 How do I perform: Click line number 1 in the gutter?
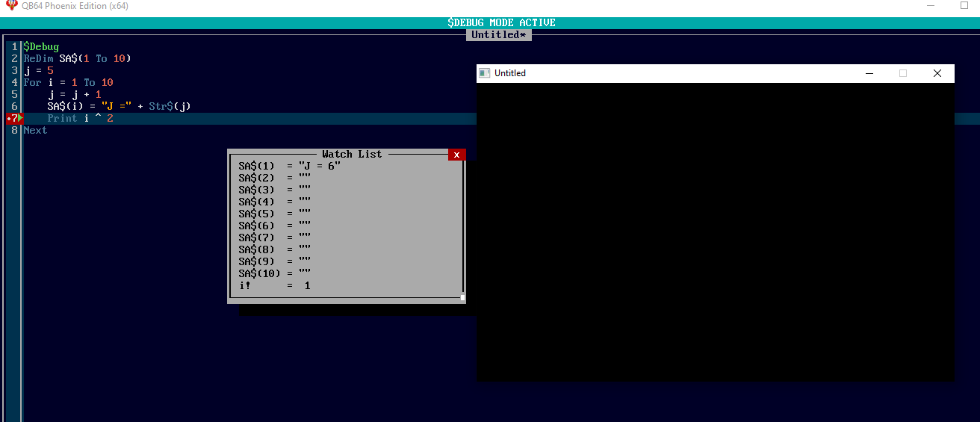14,47
